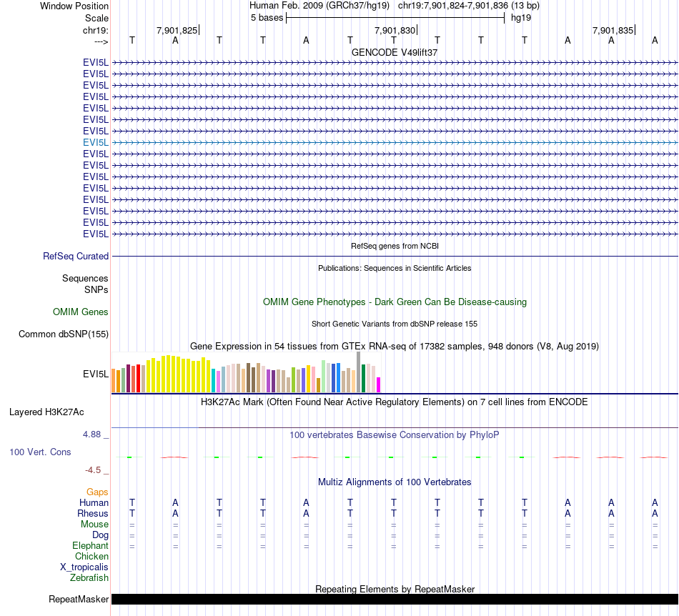Click the chr19:7,901,824-7,901,836 (13 bp) range text
The width and height of the screenshot is (679, 616).
point(469,6)
